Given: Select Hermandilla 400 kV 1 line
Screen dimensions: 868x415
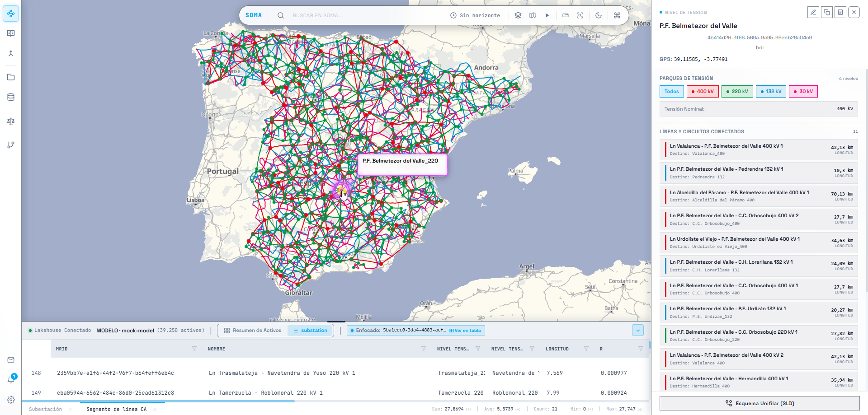Looking at the screenshot, I should coord(759,382).
